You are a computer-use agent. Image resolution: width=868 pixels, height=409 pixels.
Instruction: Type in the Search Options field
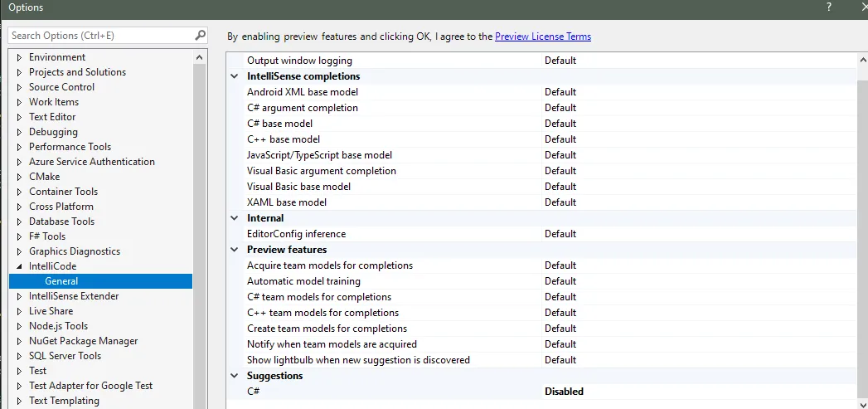click(x=99, y=36)
